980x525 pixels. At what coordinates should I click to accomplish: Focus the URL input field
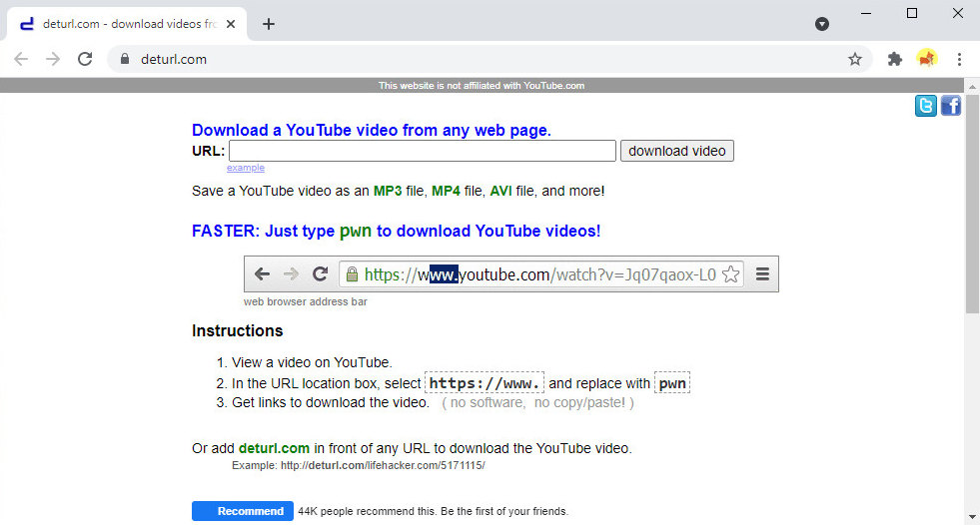423,151
